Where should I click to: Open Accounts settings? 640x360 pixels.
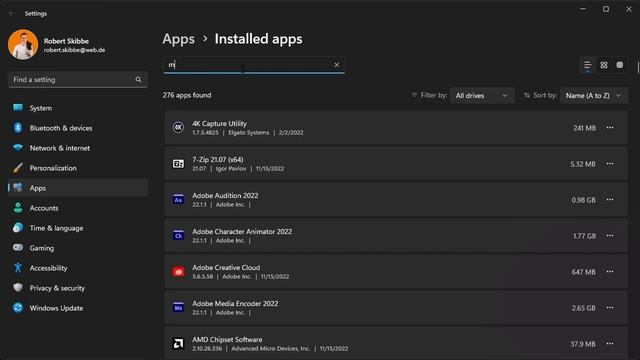coord(78,208)
